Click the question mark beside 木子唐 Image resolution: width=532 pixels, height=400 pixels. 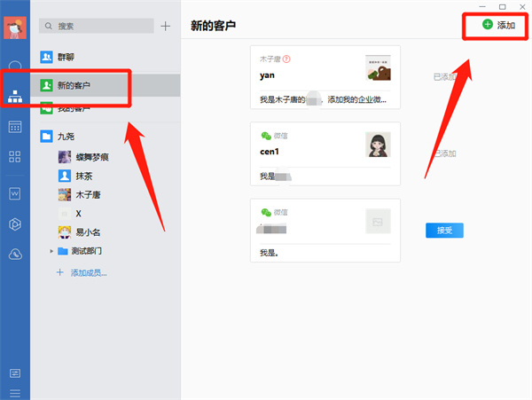286,59
